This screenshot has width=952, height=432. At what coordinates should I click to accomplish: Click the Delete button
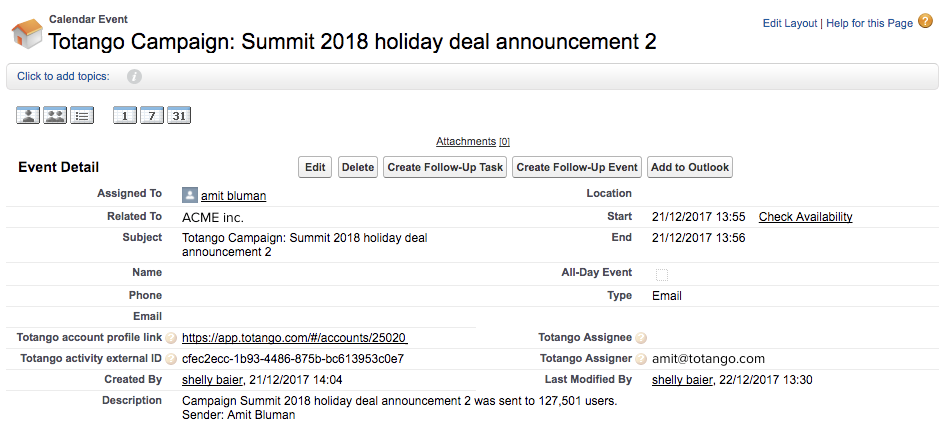click(358, 167)
